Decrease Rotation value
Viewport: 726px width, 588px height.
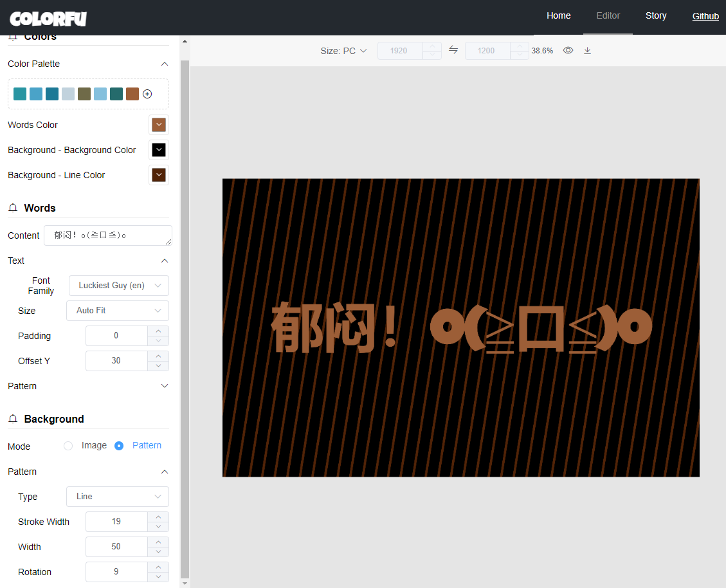coord(158,576)
